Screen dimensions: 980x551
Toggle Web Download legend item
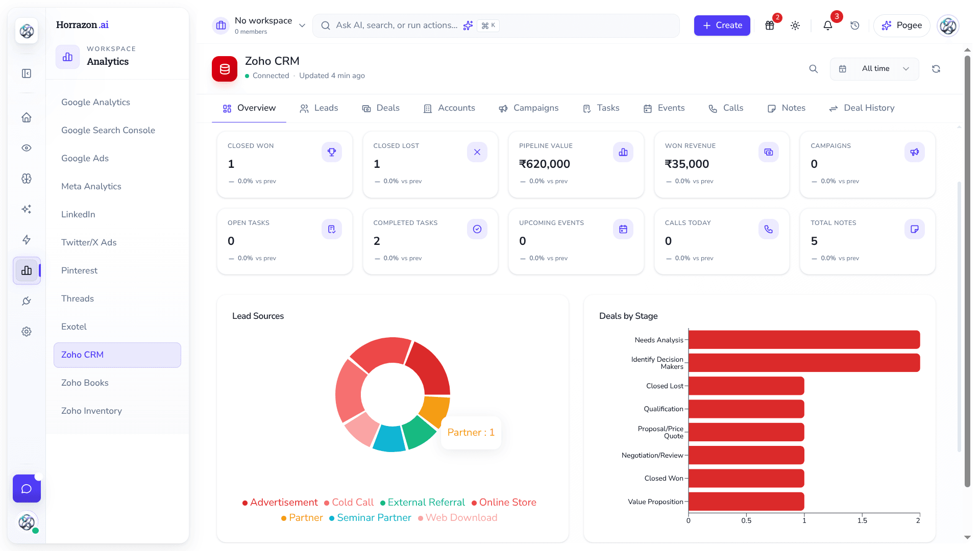(457, 518)
